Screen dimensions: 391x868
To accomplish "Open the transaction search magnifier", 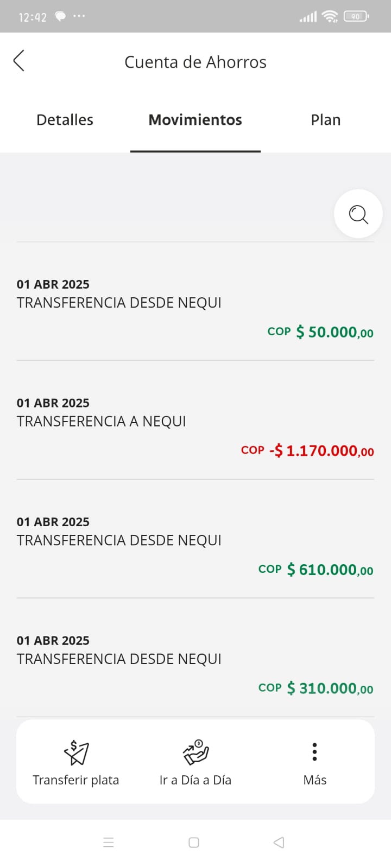I will tap(358, 214).
